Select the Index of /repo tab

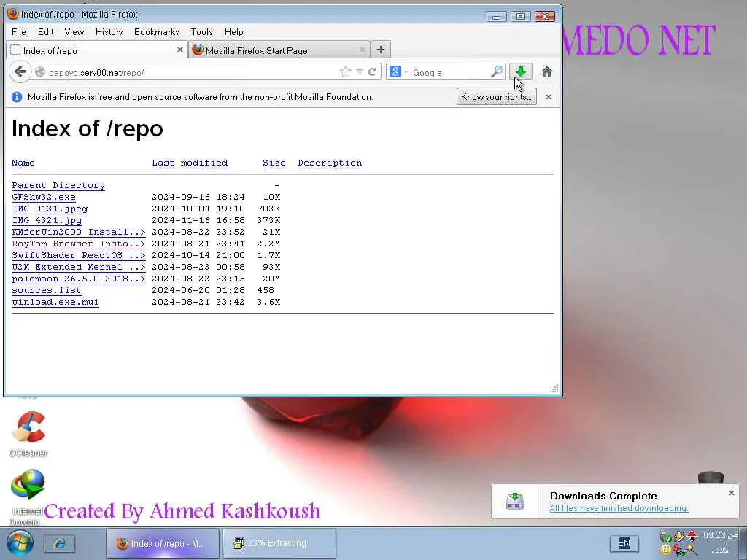pyautogui.click(x=97, y=50)
